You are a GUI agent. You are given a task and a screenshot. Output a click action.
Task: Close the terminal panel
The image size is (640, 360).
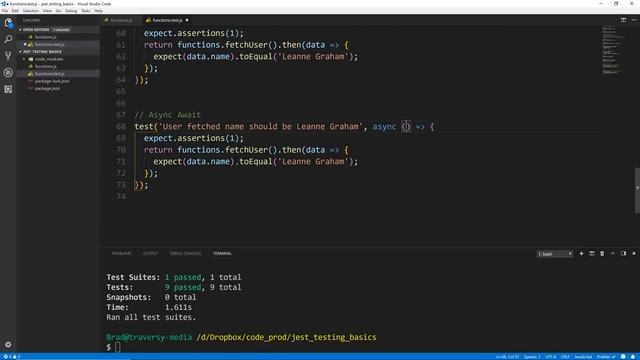coord(634,253)
